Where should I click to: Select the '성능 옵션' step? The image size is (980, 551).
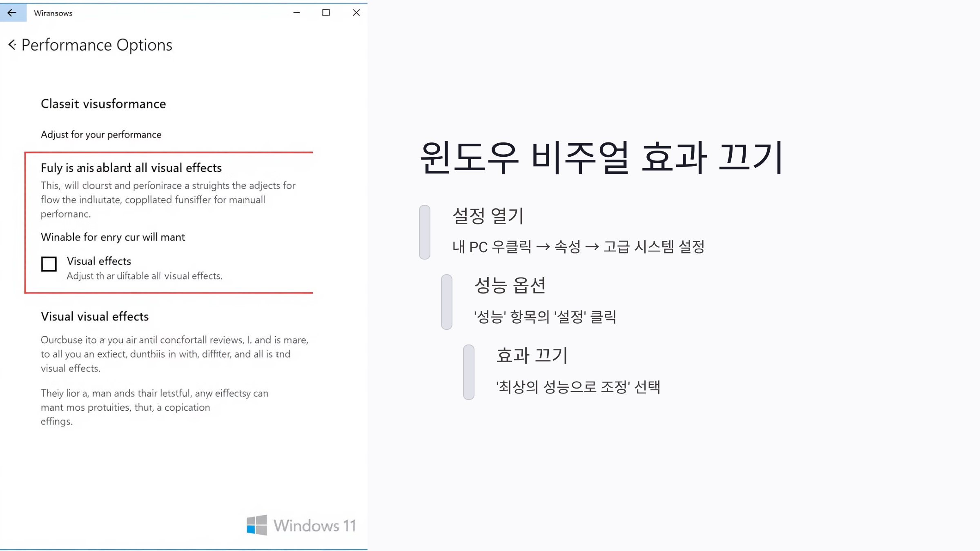pyautogui.click(x=510, y=285)
